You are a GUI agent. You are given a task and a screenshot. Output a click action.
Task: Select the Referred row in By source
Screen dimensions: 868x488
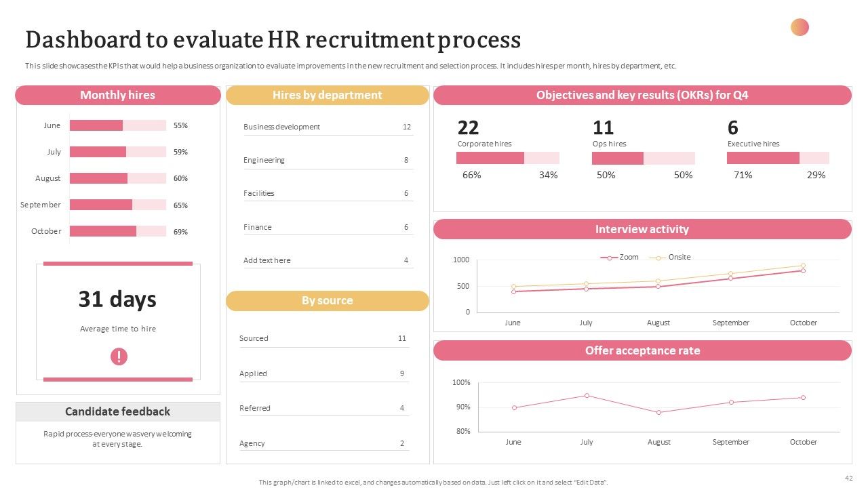click(x=324, y=408)
